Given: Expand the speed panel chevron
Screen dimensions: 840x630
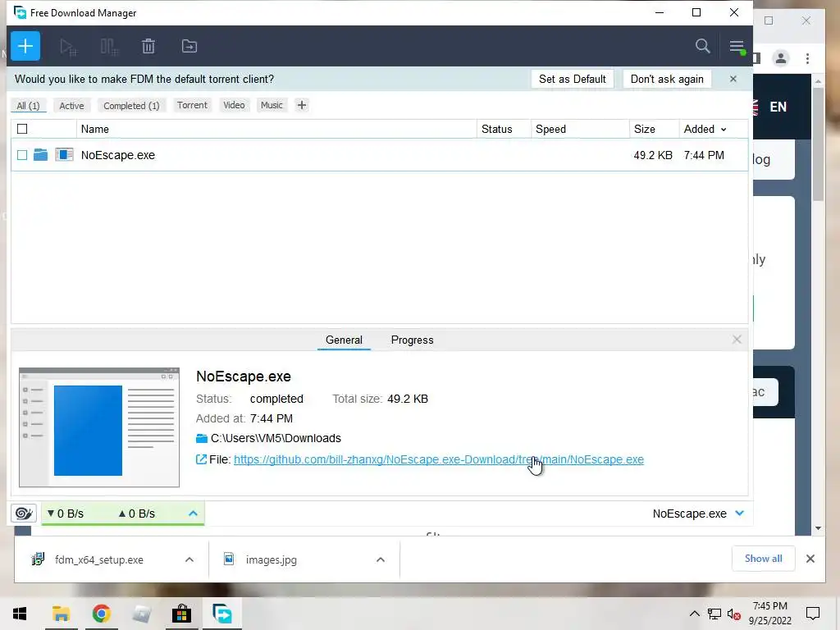Looking at the screenshot, I should coord(193,514).
